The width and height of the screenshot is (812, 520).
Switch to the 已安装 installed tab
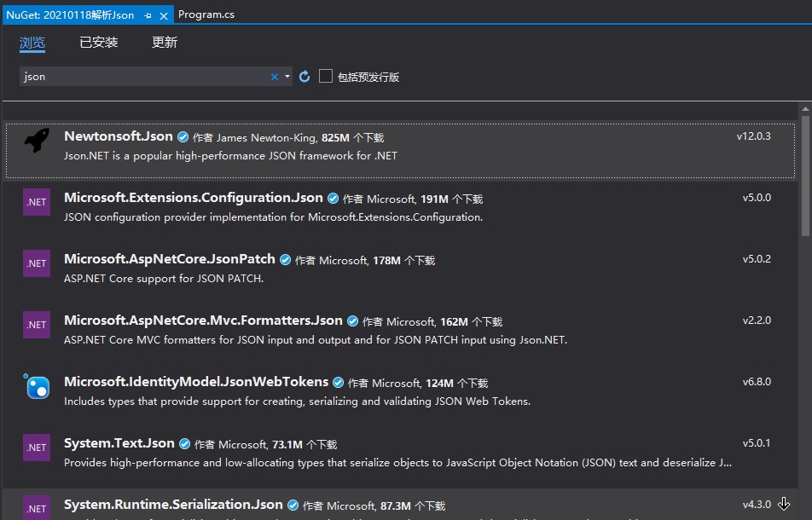99,43
